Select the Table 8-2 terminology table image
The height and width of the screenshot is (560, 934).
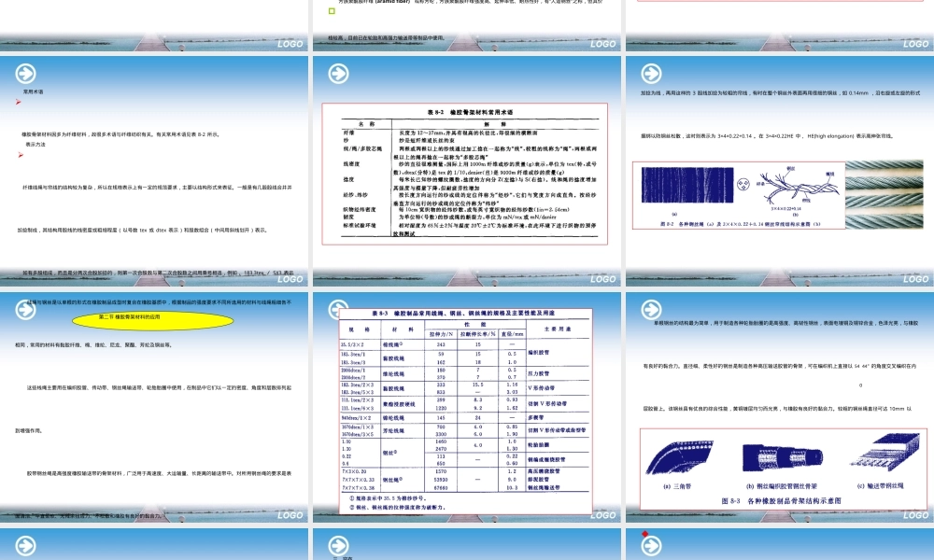pyautogui.click(x=464, y=174)
